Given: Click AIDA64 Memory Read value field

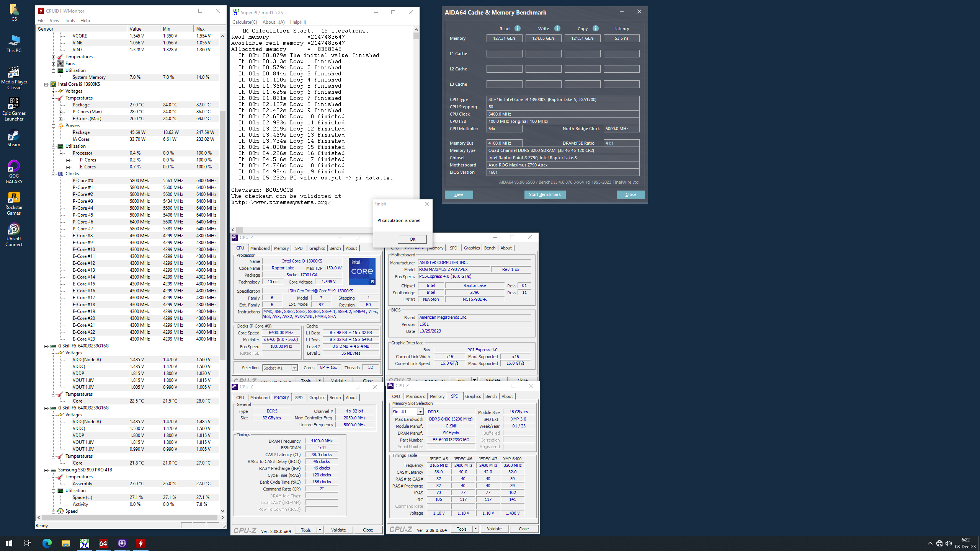Looking at the screenshot, I should click(x=504, y=38).
